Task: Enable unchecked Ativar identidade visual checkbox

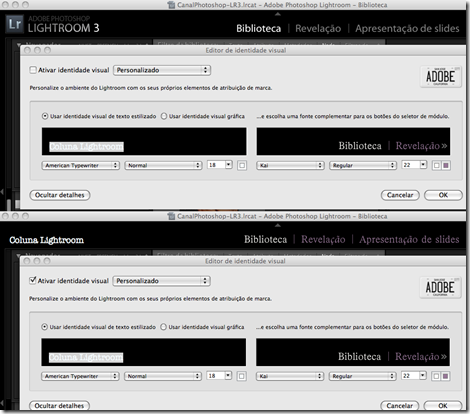Action: point(33,70)
